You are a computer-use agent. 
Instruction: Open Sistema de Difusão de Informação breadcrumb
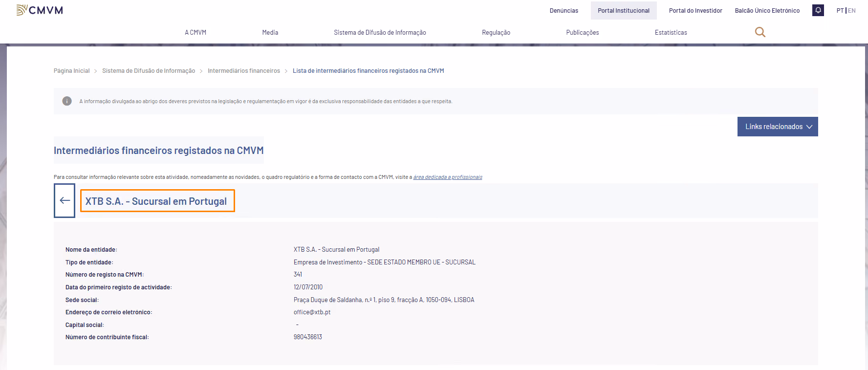click(x=149, y=71)
